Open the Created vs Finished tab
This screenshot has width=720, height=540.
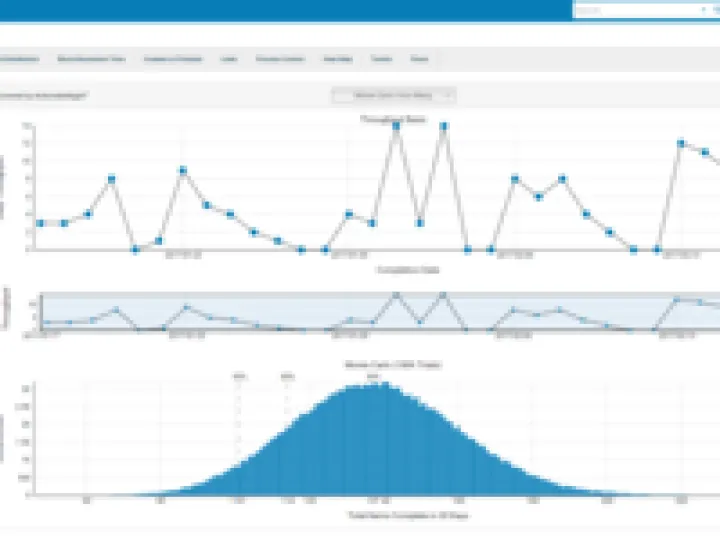pyautogui.click(x=172, y=60)
